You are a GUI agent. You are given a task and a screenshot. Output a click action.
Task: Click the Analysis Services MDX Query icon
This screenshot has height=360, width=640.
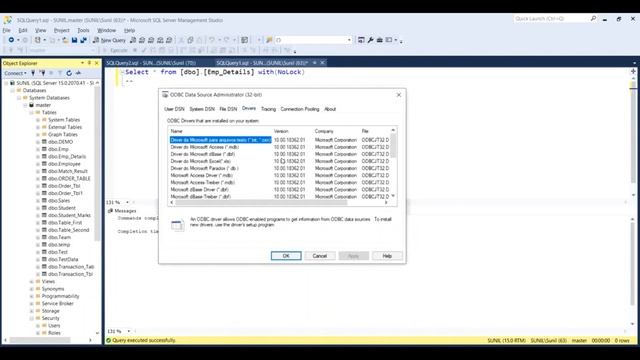pos(142,40)
